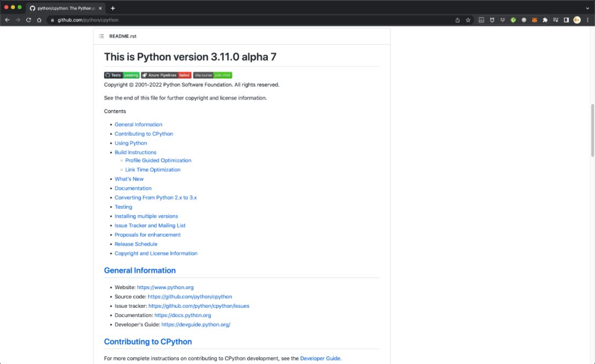Image resolution: width=595 pixels, height=364 pixels.
Task: Open Copyright and License Information link
Action: (x=156, y=253)
